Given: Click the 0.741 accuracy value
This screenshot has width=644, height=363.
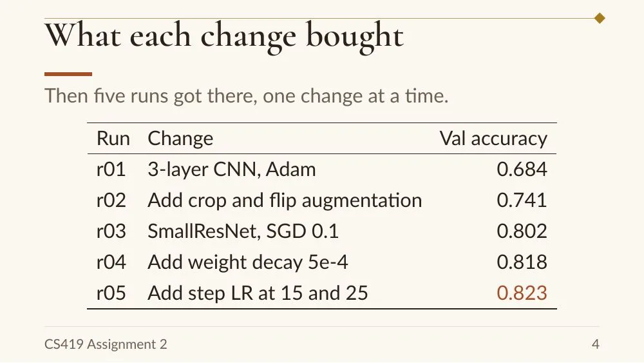Looking at the screenshot, I should tap(522, 201).
